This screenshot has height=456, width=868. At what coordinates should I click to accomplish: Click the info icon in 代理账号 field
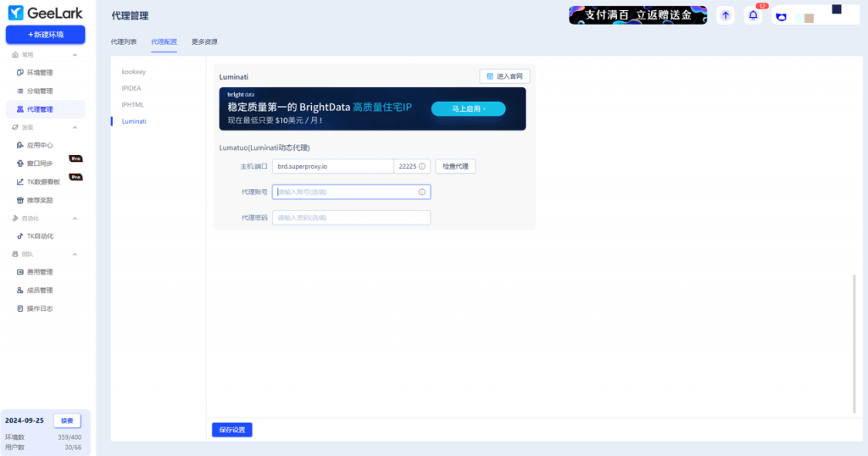421,192
